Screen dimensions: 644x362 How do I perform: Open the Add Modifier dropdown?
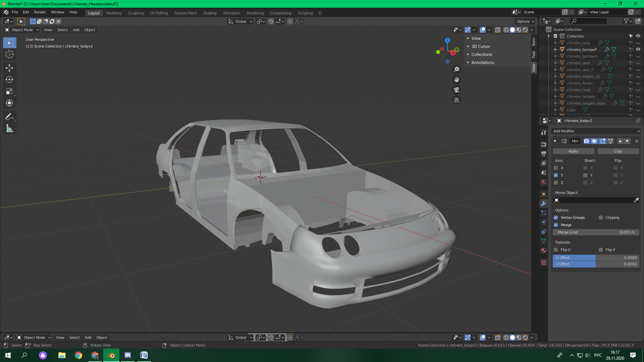point(596,131)
